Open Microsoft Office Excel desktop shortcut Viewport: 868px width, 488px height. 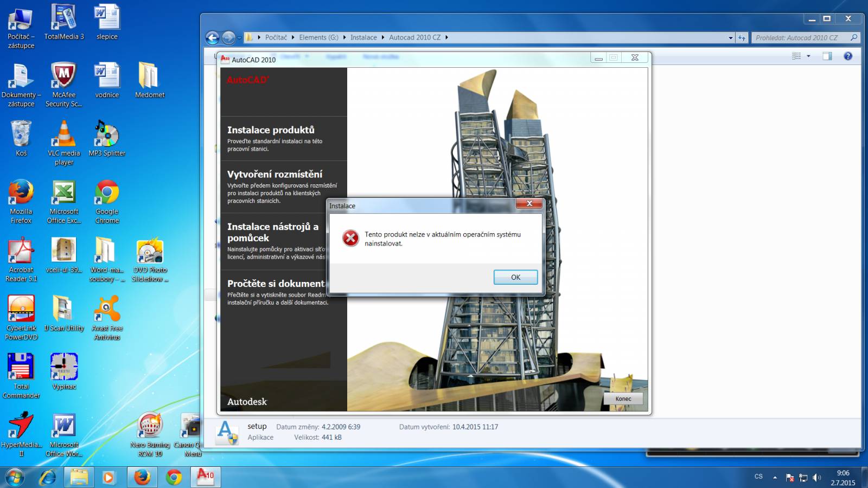tap(64, 202)
